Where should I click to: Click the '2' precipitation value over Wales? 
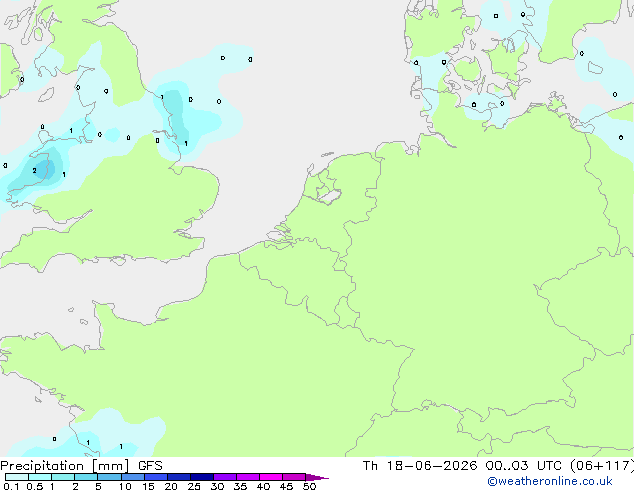pos(34,171)
